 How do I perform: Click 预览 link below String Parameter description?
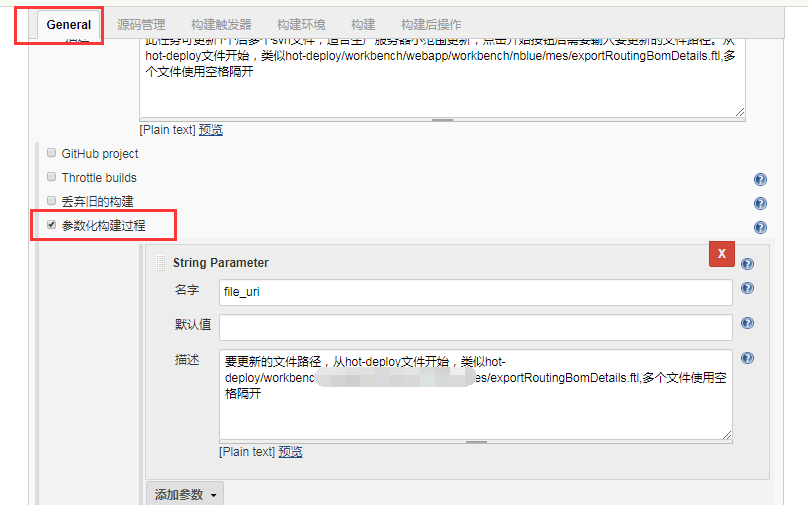tap(290, 452)
